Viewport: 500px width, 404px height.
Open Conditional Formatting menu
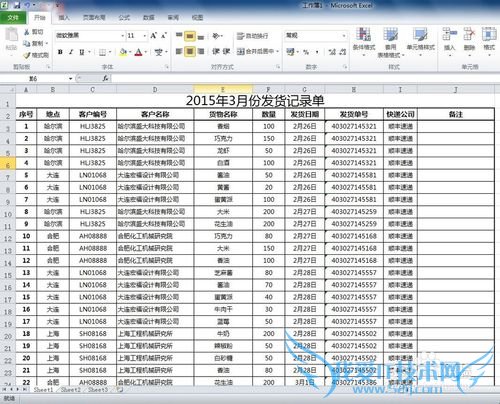click(x=364, y=42)
